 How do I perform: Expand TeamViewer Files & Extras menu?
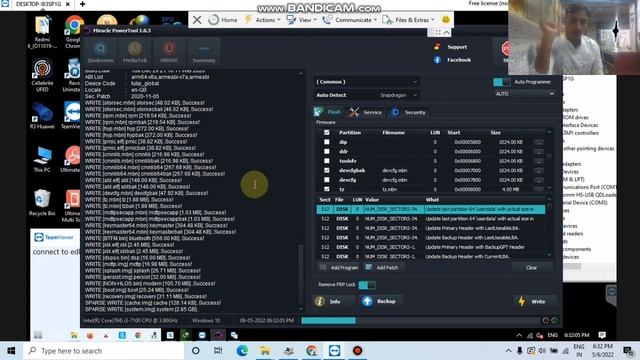409,20
